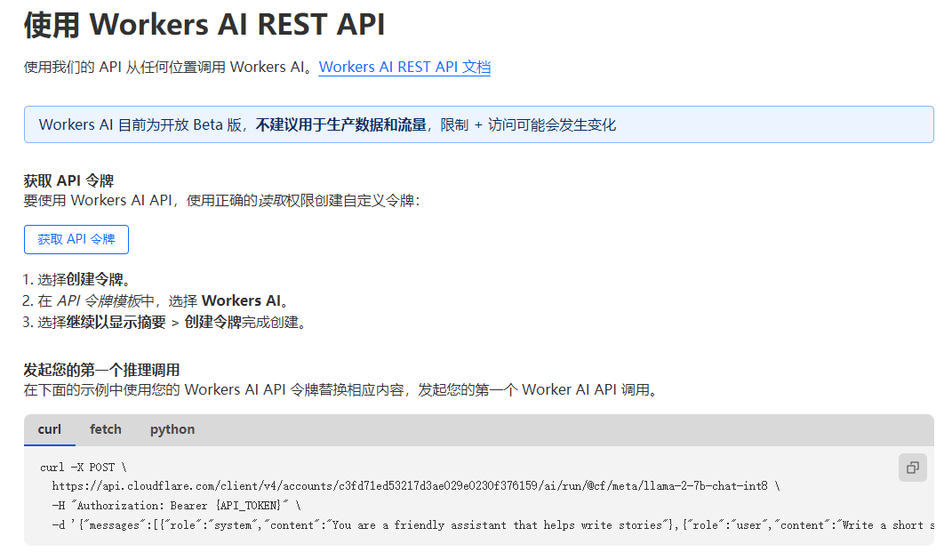The image size is (952, 560).
Task: Click the sentence 要使用 Workers AI API
Action: (221, 200)
